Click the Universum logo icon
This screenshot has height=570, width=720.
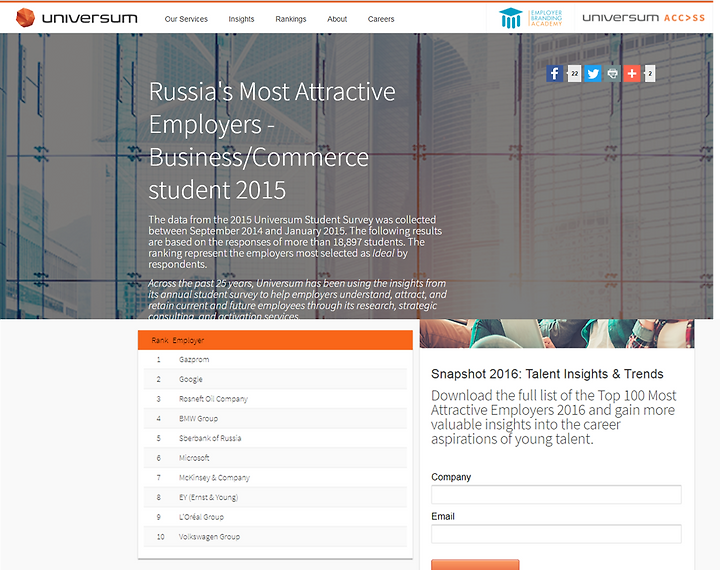25,18
